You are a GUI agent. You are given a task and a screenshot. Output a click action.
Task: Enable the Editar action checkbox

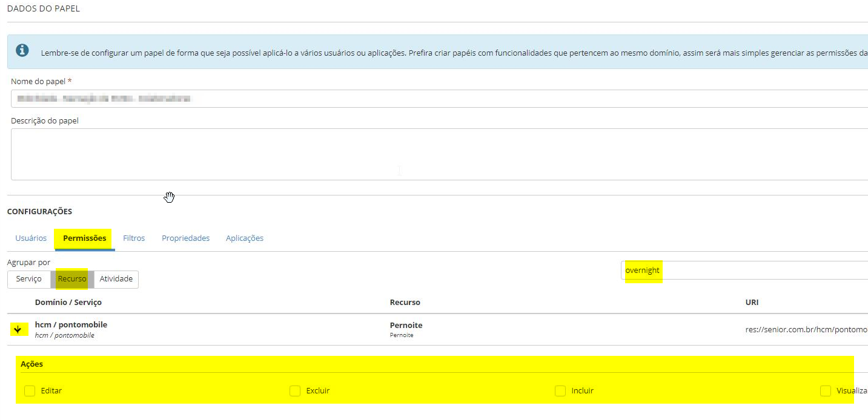30,391
